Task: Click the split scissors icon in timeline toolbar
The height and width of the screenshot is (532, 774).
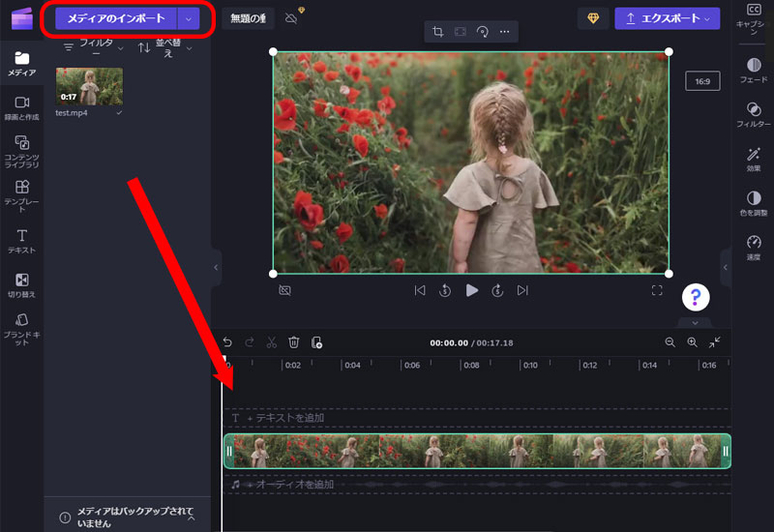Action: 272,342
